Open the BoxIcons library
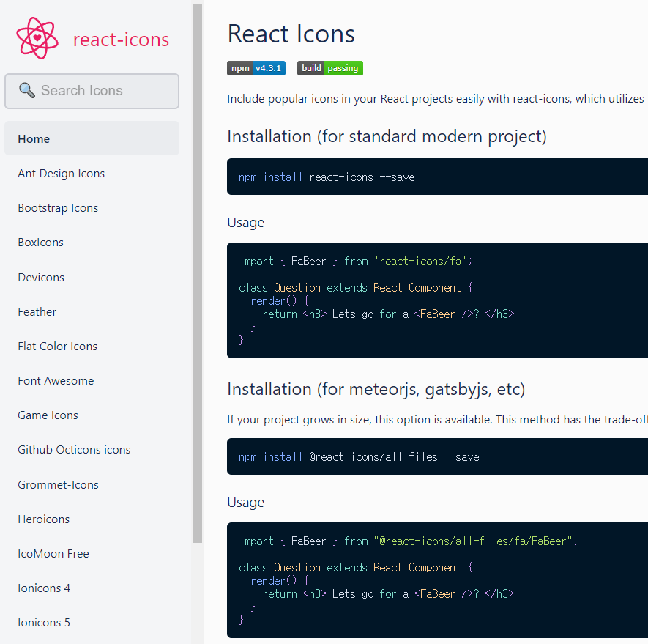Viewport: 648px width, 644px height. click(x=40, y=242)
